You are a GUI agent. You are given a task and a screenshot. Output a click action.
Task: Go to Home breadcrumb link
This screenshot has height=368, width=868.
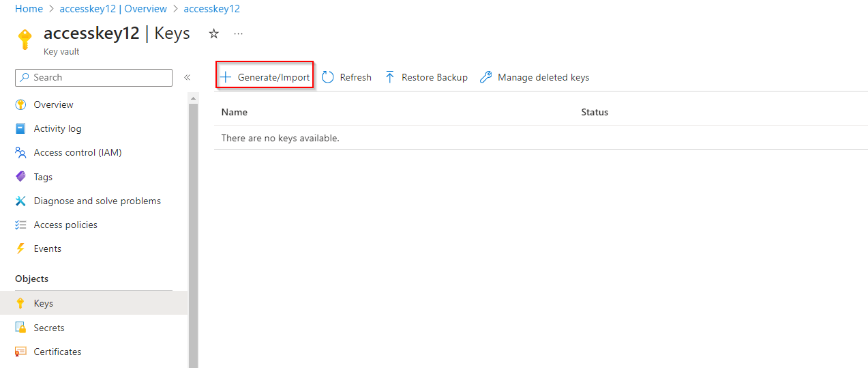point(29,9)
